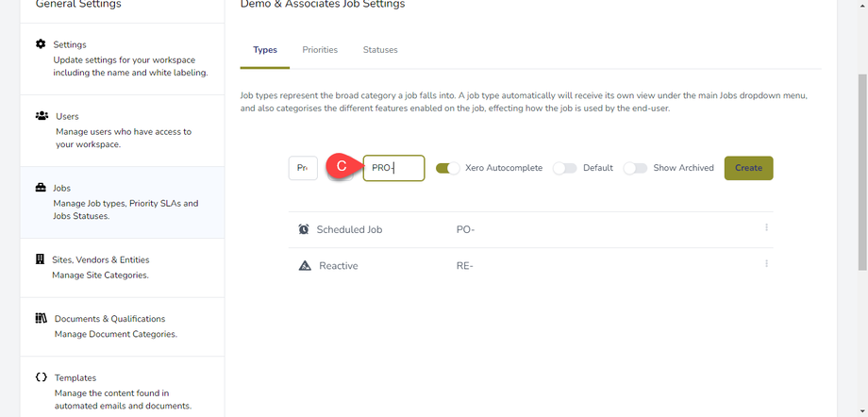This screenshot has height=417, width=868.
Task: Turn on the Show Archived toggle
Action: [x=635, y=168]
